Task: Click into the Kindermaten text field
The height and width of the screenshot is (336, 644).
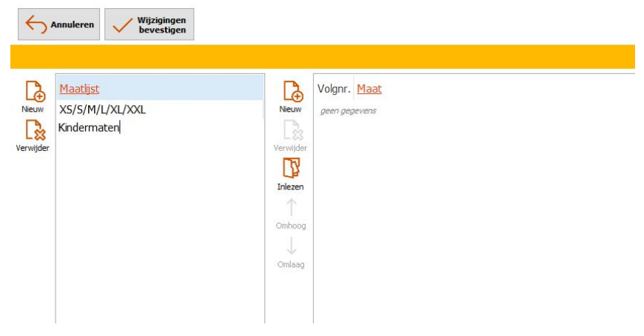Action: tap(89, 127)
